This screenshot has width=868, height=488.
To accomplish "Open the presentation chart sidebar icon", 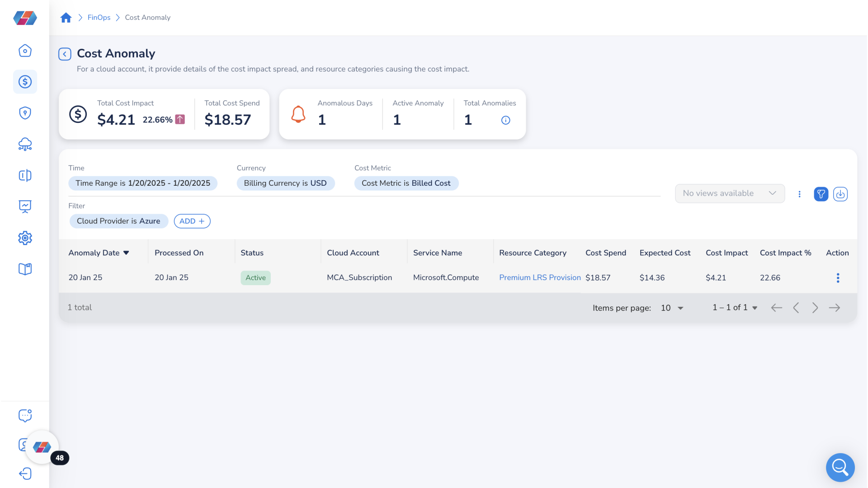I will 25,206.
